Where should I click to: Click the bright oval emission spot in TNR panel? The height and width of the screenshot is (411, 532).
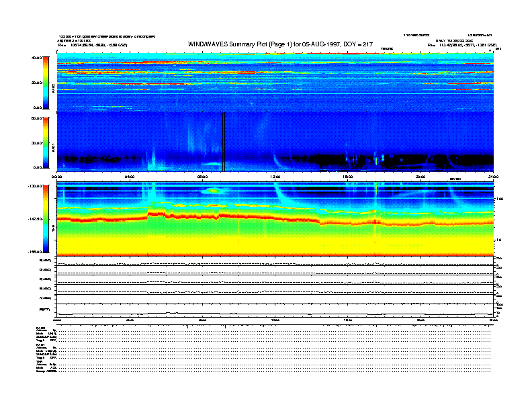pos(213,191)
